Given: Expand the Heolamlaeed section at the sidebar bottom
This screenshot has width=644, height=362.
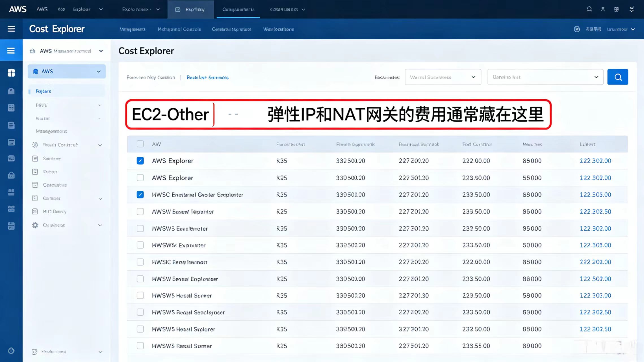Looking at the screenshot, I should (x=100, y=352).
